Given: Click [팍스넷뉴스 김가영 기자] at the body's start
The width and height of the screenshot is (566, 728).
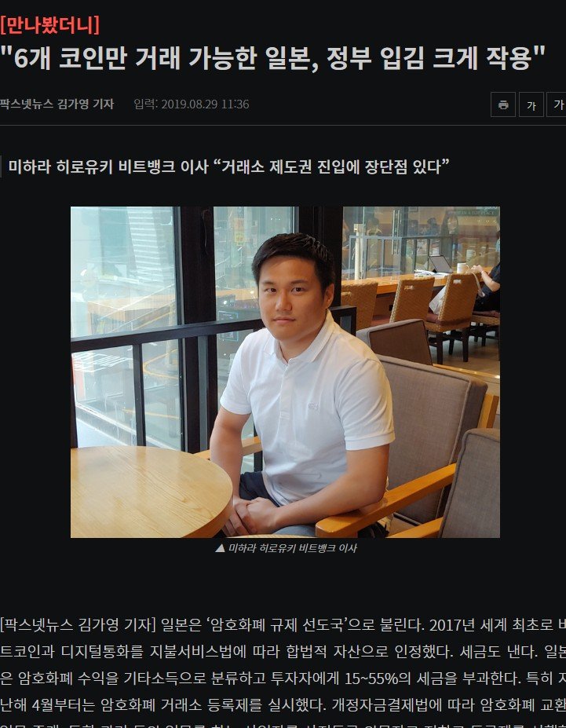Looking at the screenshot, I should [x=78, y=624].
